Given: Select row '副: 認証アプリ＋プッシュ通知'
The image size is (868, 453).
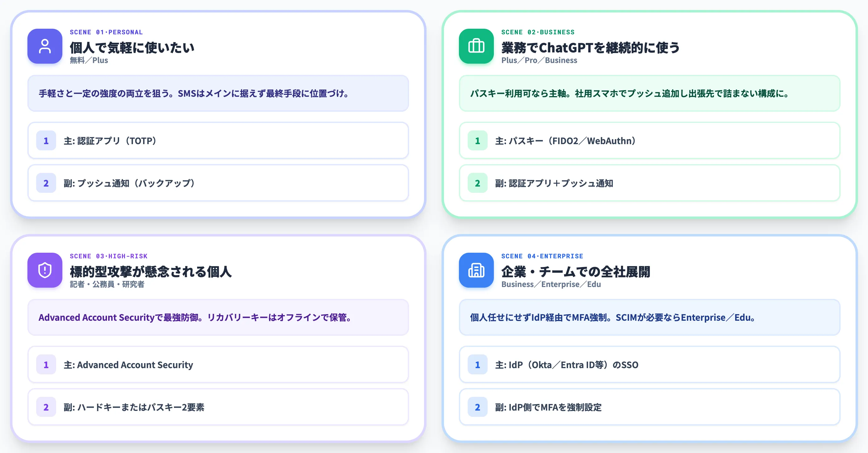Looking at the screenshot, I should (649, 183).
